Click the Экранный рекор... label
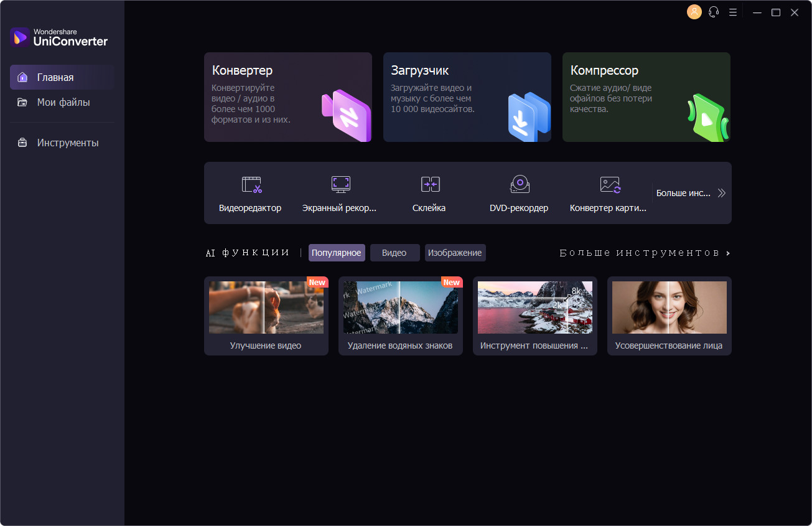Image resolution: width=812 pixels, height=526 pixels. point(339,208)
